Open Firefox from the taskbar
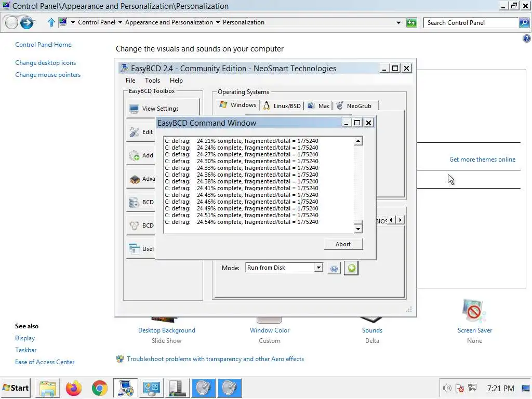Screen dimensions: 532x399 (74, 388)
